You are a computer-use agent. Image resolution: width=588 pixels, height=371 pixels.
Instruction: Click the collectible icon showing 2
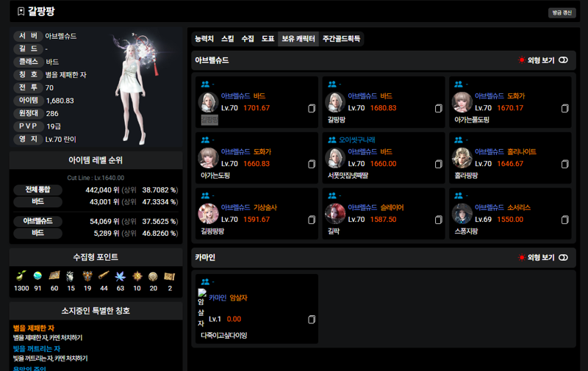[170, 276]
